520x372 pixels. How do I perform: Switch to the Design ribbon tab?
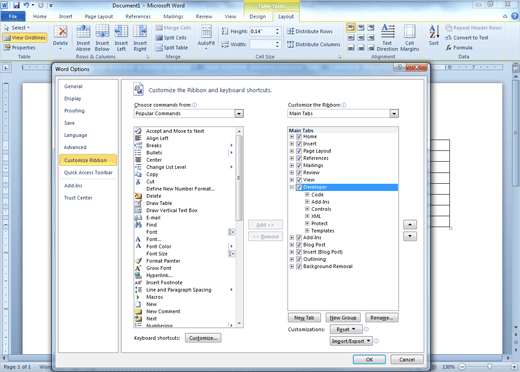click(258, 16)
